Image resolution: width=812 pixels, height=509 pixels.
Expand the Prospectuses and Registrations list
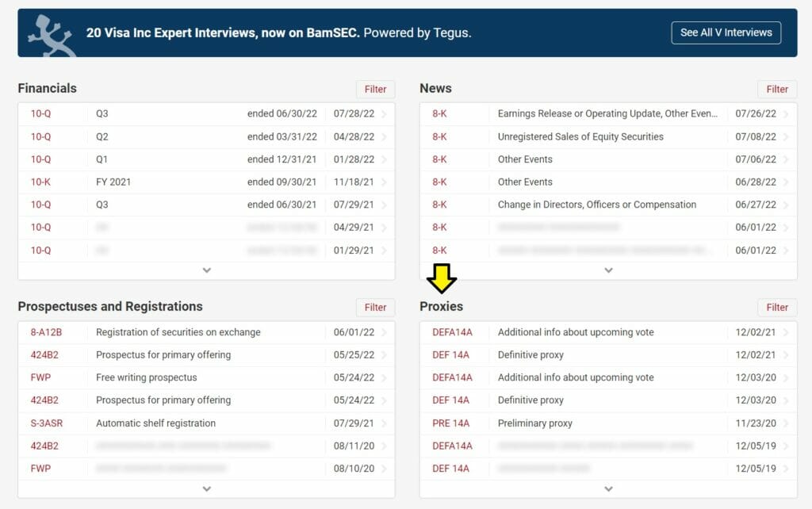point(206,489)
